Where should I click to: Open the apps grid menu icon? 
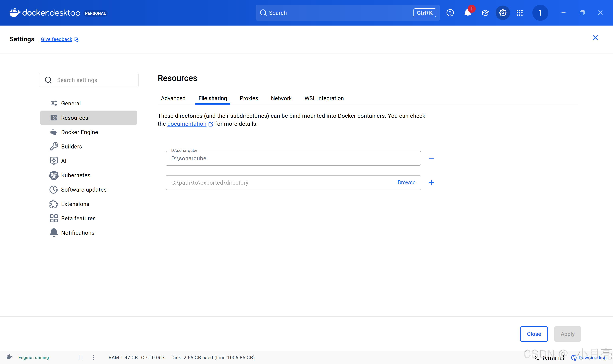click(x=520, y=13)
